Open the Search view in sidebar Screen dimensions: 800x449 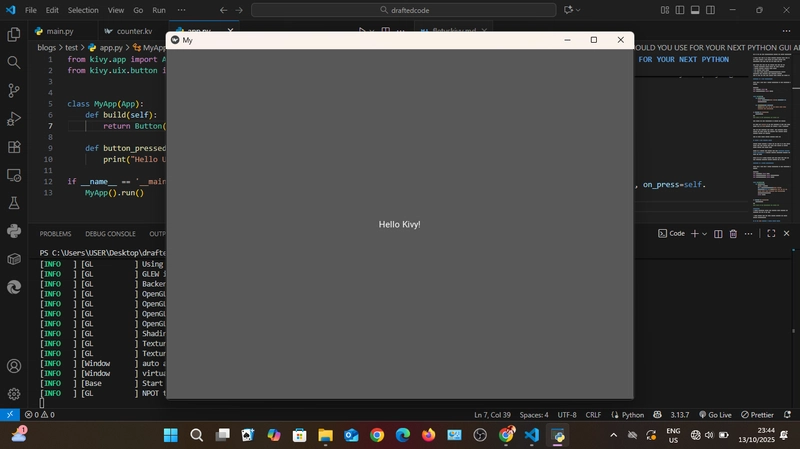point(14,62)
